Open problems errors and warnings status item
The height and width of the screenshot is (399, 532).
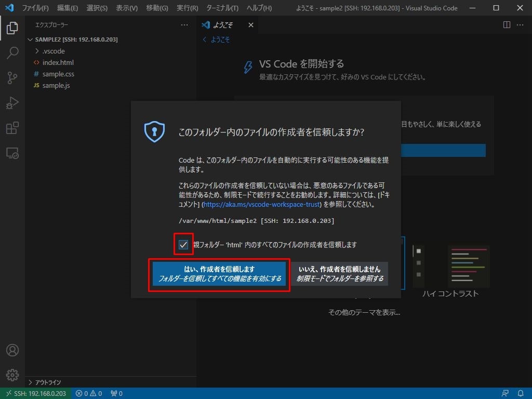(x=89, y=394)
